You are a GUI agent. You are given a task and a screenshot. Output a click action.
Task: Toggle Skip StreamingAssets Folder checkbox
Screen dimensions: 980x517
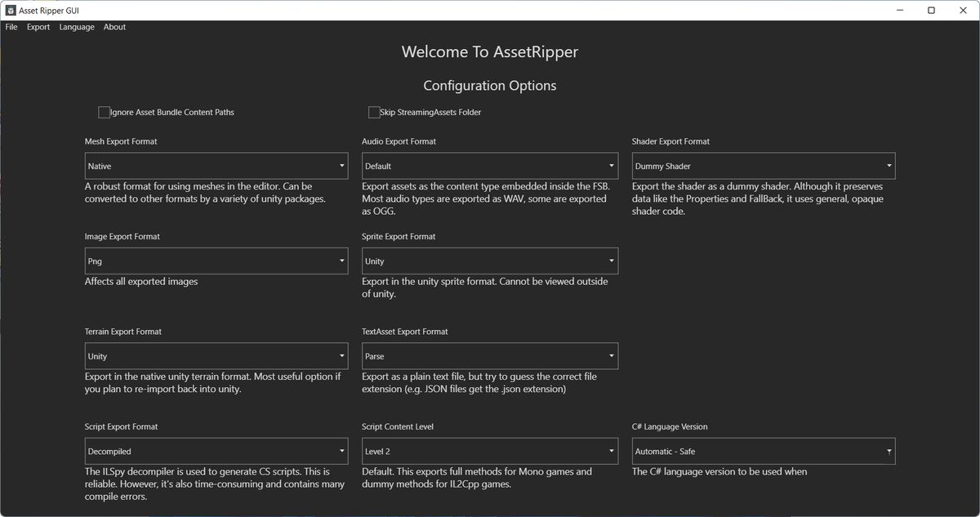click(374, 112)
